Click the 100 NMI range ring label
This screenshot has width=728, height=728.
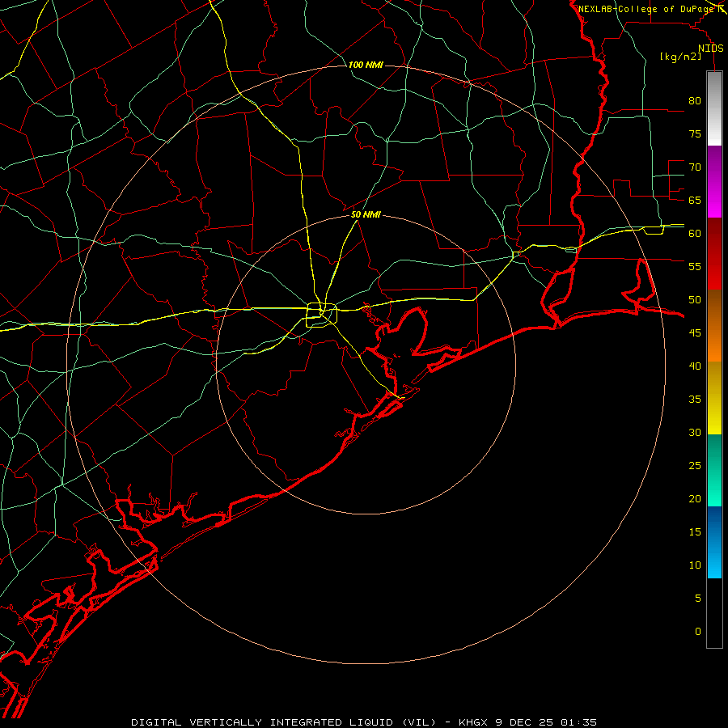coord(366,65)
